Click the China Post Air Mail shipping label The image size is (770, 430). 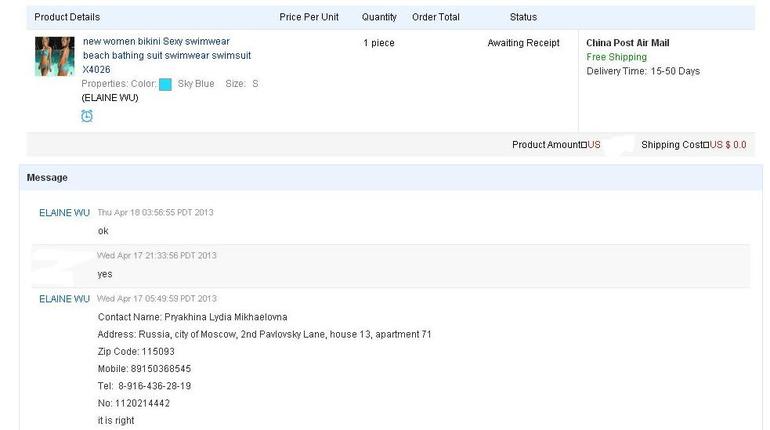click(x=627, y=43)
